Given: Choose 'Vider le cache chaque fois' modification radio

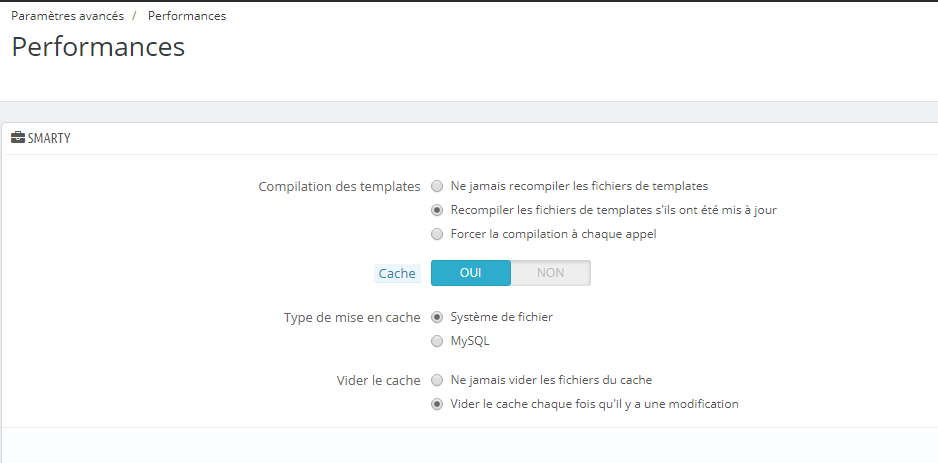Looking at the screenshot, I should [x=437, y=404].
